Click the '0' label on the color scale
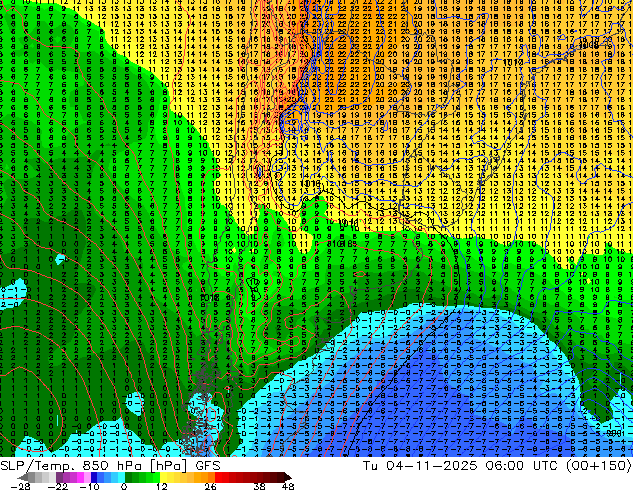634x490 pixels. pos(124,486)
